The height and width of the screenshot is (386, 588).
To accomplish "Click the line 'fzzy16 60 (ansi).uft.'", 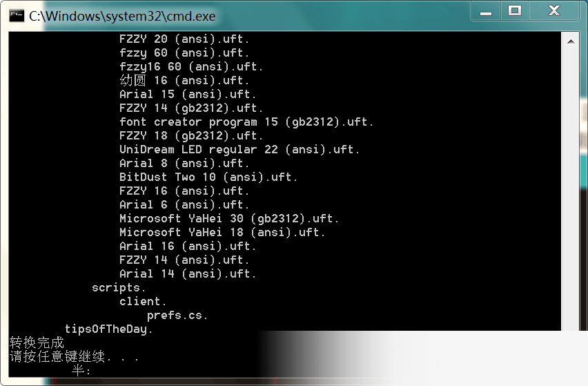I will click(x=191, y=67).
